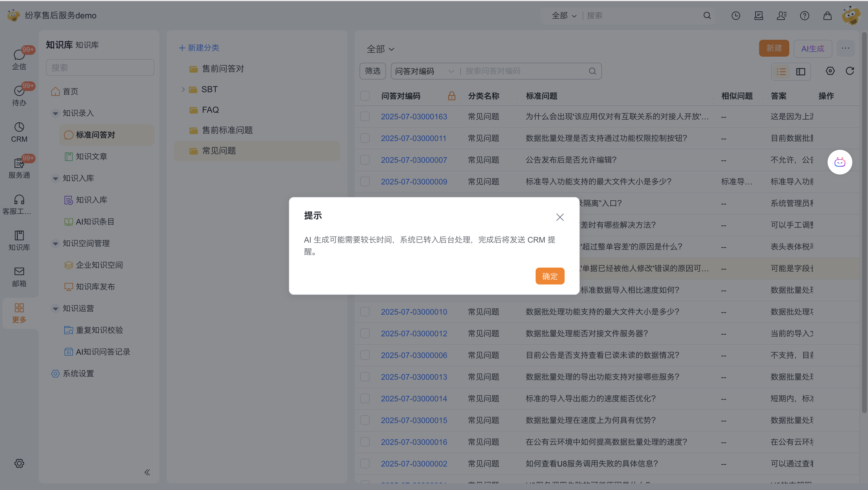Collapse the 知识录入 tree section
Screen dimensions: 868x490
coord(55,113)
